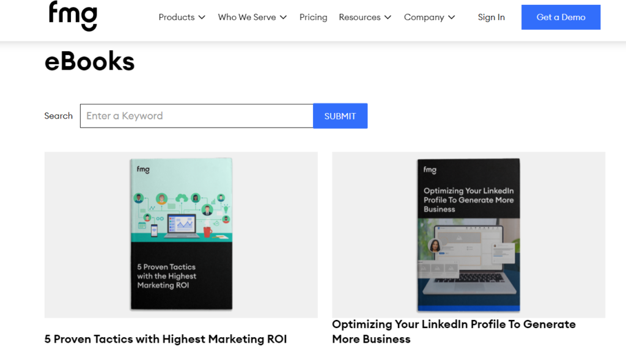Viewport: 626px width, 364px height.
Task: Open the LinkedIn Profile eBook thumbnail
Action: pos(468,235)
